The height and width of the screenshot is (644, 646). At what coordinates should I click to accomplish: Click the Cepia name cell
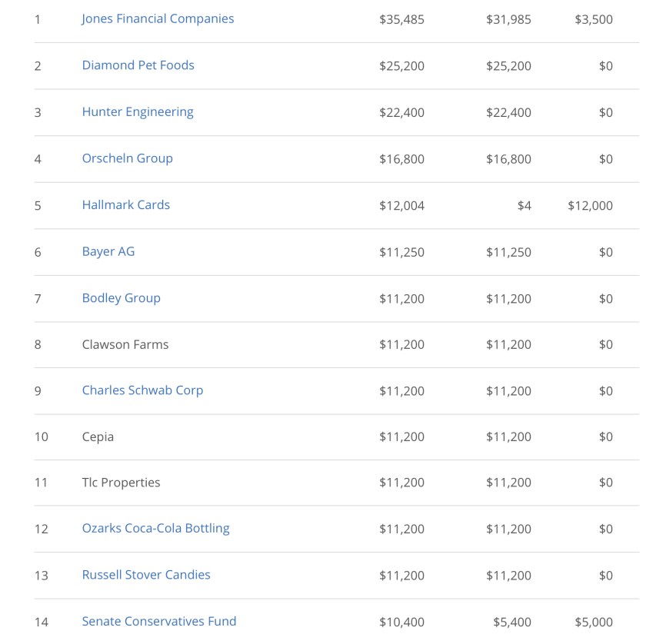pyautogui.click(x=98, y=437)
